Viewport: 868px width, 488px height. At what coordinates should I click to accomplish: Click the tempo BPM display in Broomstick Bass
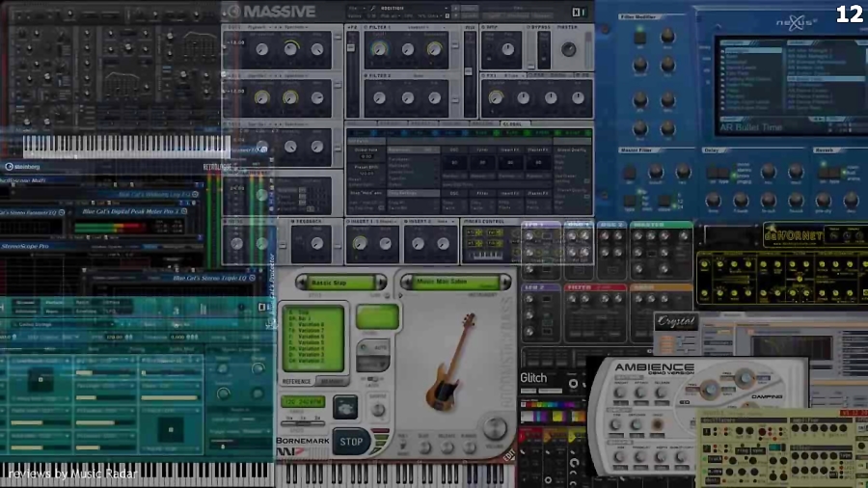pyautogui.click(x=303, y=402)
